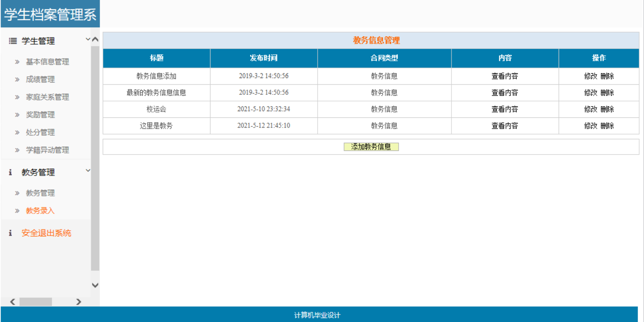Click the double-chevron icon before the 教务管理 sub-item
This screenshot has width=644, height=322.
click(17, 193)
